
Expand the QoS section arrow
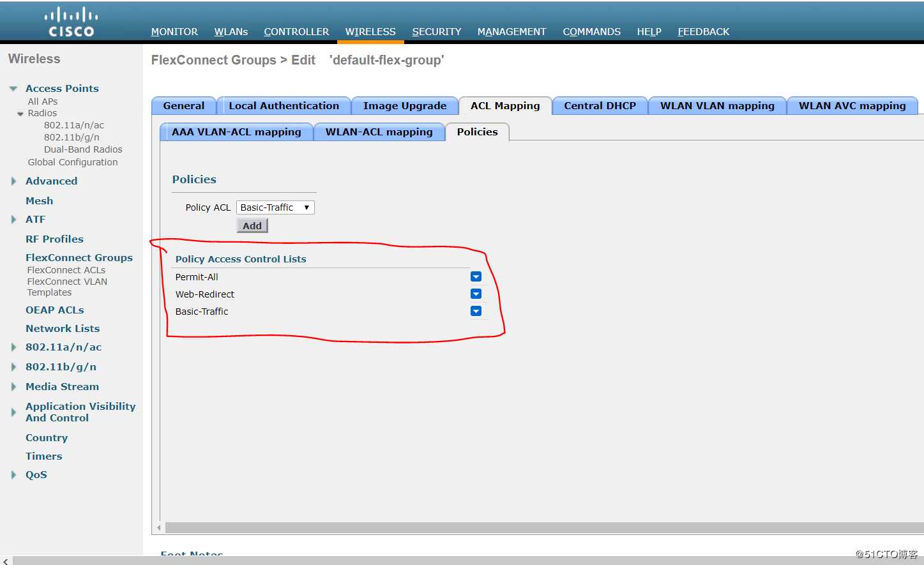(13, 475)
